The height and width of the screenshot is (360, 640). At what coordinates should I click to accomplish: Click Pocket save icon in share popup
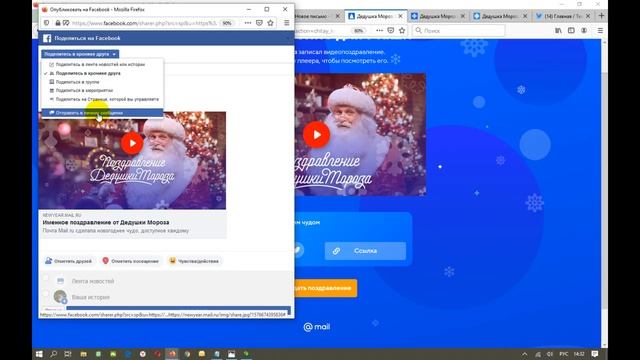point(259,23)
